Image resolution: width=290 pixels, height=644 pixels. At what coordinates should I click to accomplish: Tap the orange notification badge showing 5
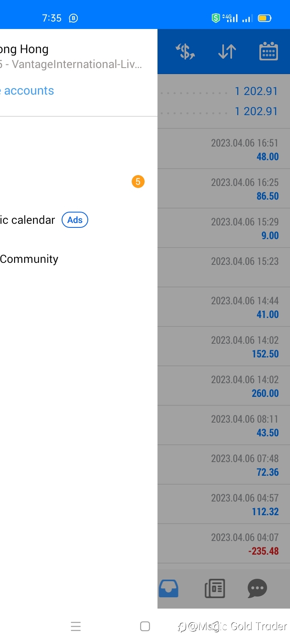(x=138, y=182)
